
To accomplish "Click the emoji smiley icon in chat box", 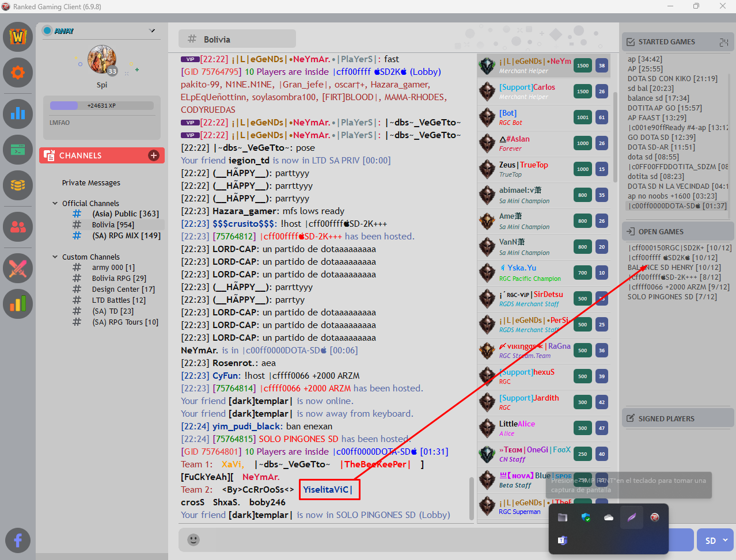I will (x=194, y=540).
